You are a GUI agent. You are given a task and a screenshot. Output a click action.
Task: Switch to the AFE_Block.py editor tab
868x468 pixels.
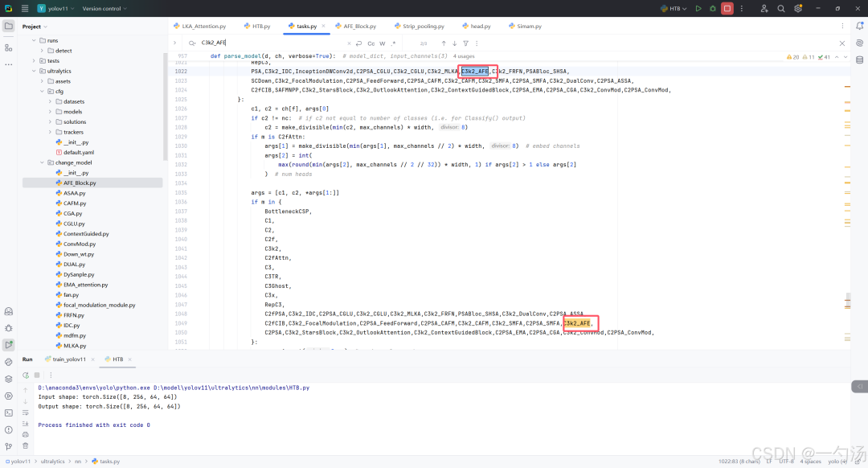(358, 26)
